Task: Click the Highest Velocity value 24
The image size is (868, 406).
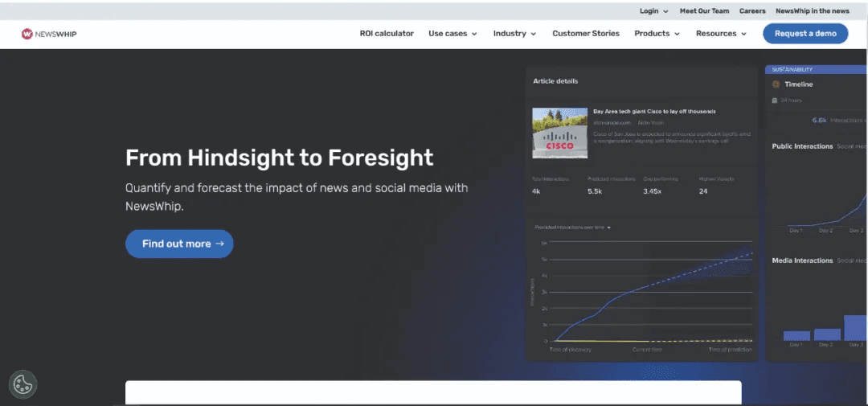Action: pyautogui.click(x=703, y=191)
